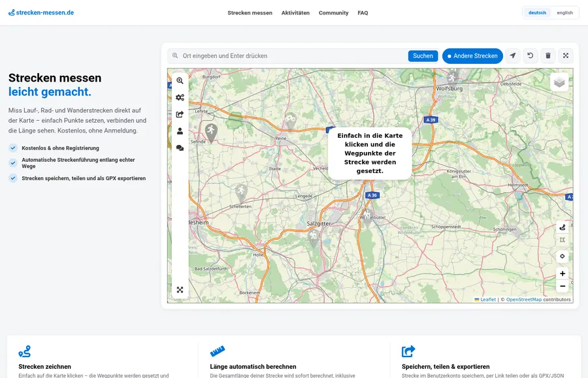Open Strecken messen in the top navigation
Image resolution: width=588 pixels, height=378 pixels.
click(250, 13)
